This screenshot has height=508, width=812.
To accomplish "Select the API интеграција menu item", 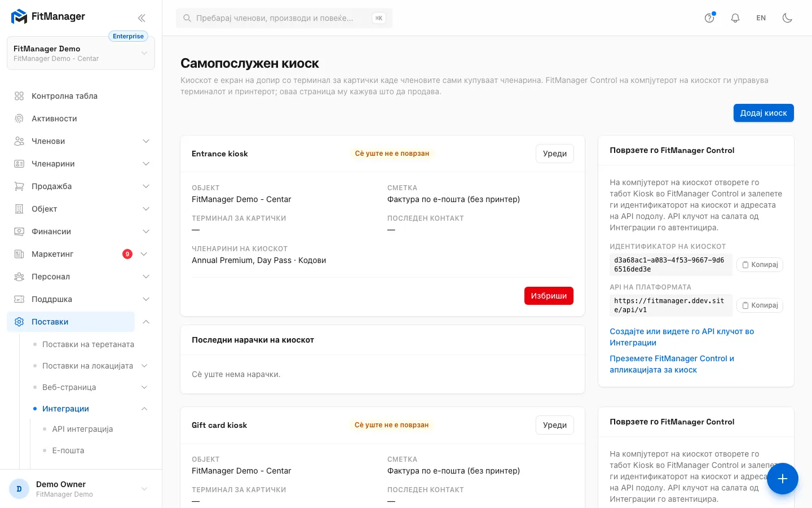I will click(82, 429).
